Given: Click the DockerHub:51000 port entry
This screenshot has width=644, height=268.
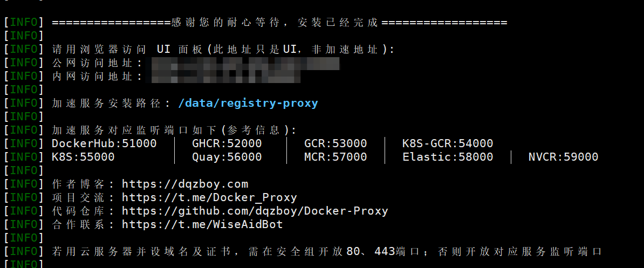Looking at the screenshot, I should 104,143.
